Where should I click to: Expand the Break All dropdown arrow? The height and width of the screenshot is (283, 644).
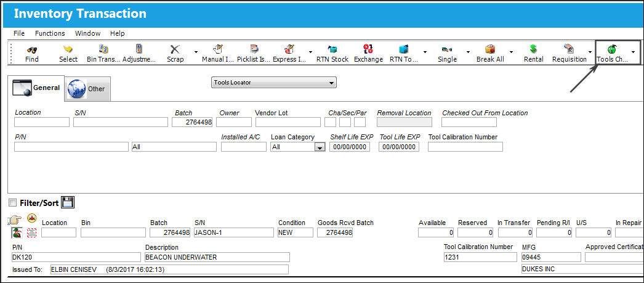click(x=511, y=52)
